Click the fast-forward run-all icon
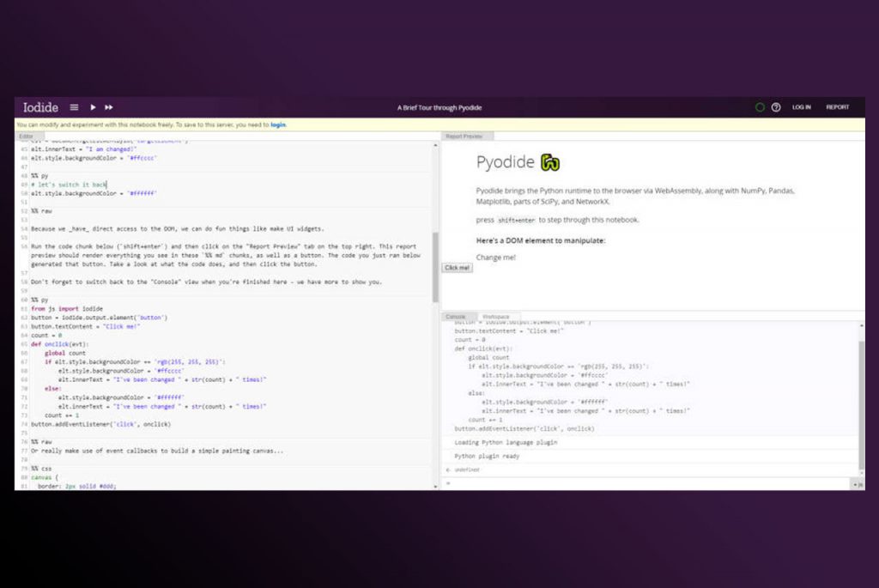Viewport: 879px width, 588px height. 109,106
